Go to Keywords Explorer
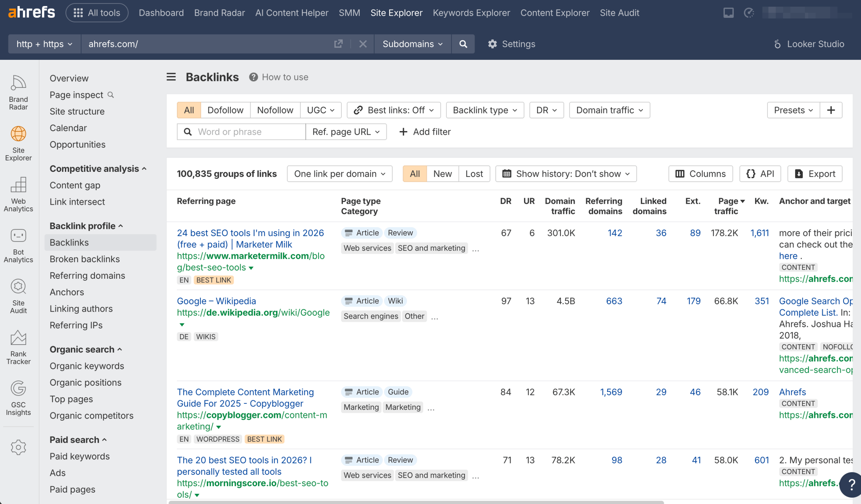This screenshot has width=861, height=504. point(471,13)
